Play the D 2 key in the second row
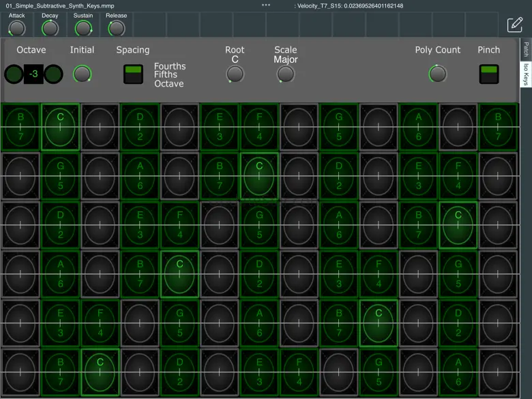The height and width of the screenshot is (399, 532). click(x=338, y=176)
